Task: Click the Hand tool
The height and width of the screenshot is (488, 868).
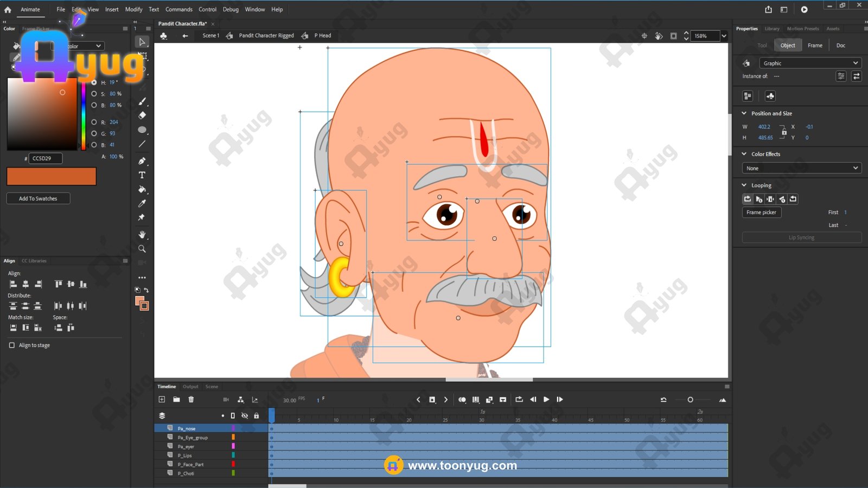Action: click(142, 235)
